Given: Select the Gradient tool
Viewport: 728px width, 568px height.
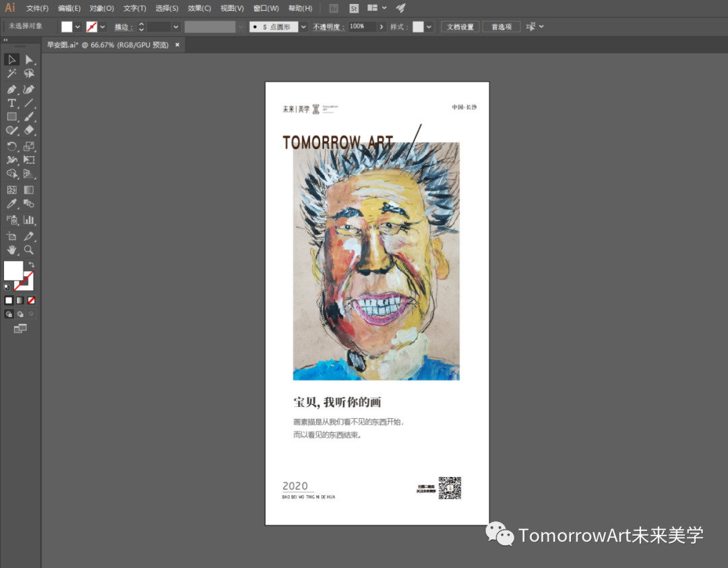Looking at the screenshot, I should click(29, 190).
